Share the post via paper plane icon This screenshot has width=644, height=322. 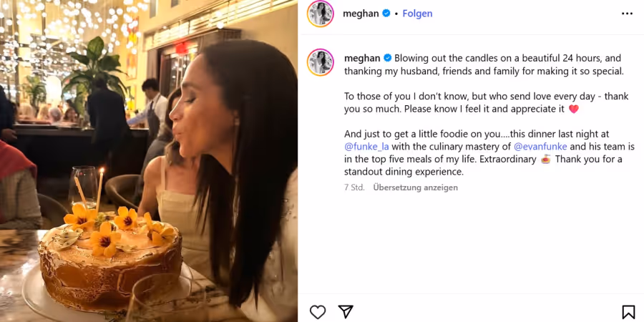click(x=346, y=312)
